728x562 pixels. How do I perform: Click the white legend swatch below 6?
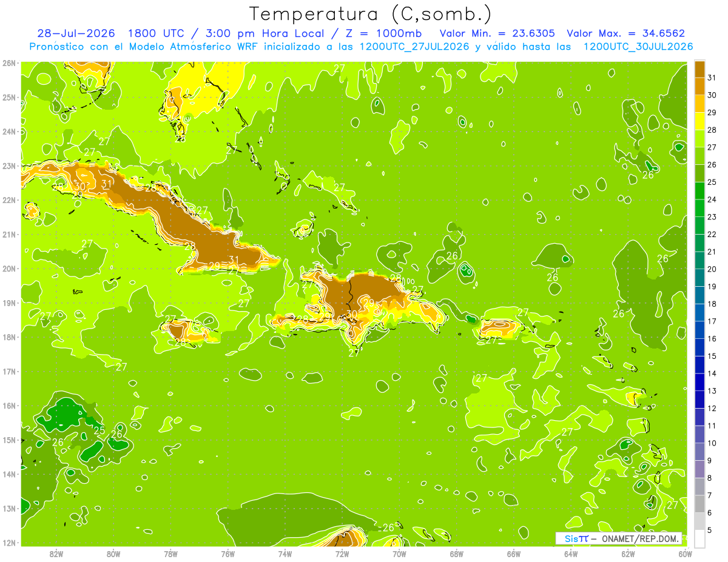pyautogui.click(x=699, y=538)
